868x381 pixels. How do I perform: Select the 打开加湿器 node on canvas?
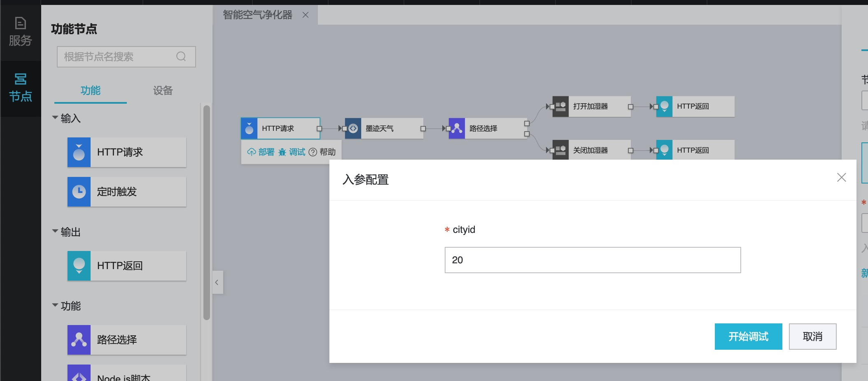coord(591,107)
